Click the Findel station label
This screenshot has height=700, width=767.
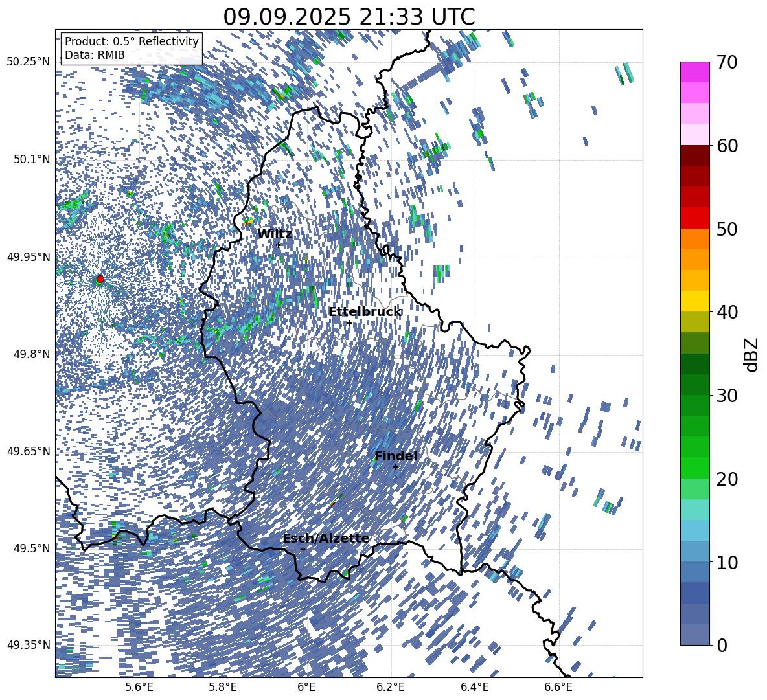[396, 456]
